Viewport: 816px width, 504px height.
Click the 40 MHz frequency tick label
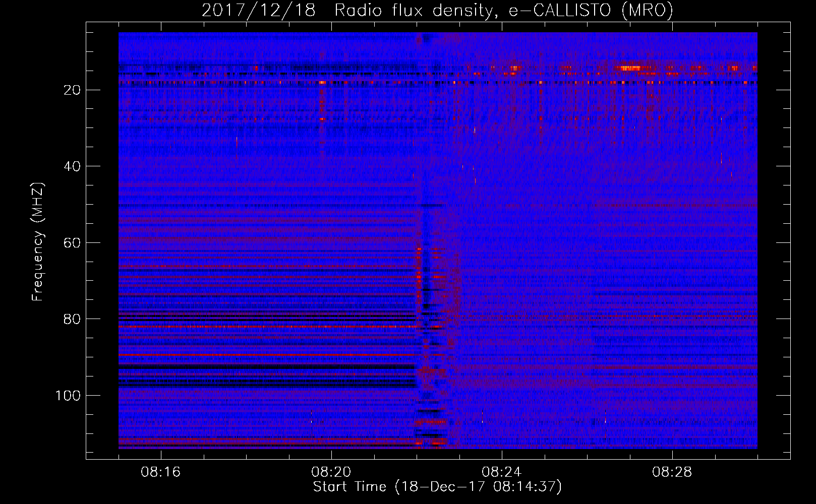pyautogui.click(x=73, y=166)
